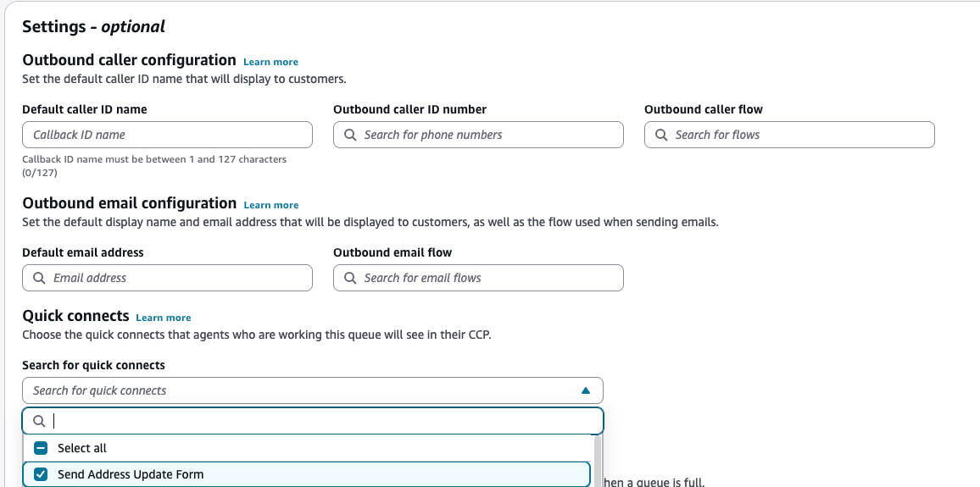
Task: Click the magnifier icon in Outbound caller flow
Action: (x=661, y=135)
